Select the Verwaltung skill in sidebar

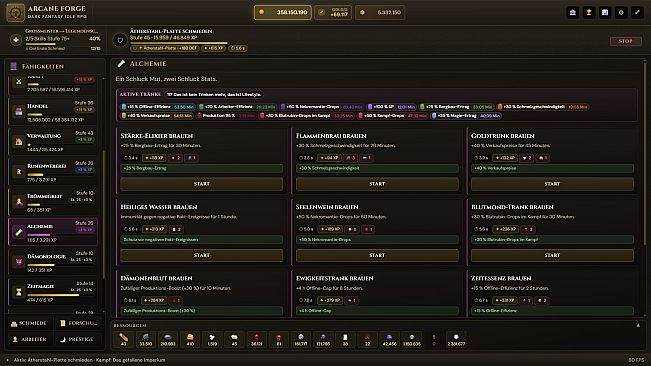coord(53,142)
